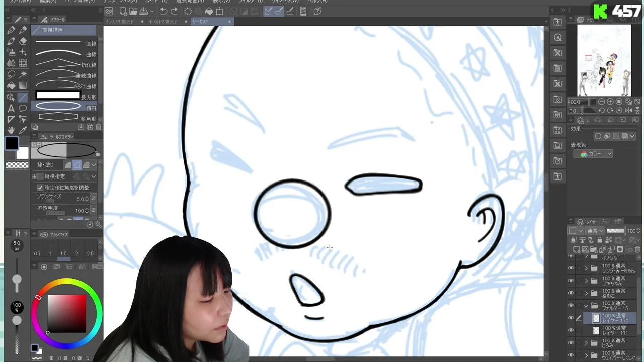Select the Auto select magic wand tool
The height and width of the screenshot is (362, 644).
tap(23, 74)
